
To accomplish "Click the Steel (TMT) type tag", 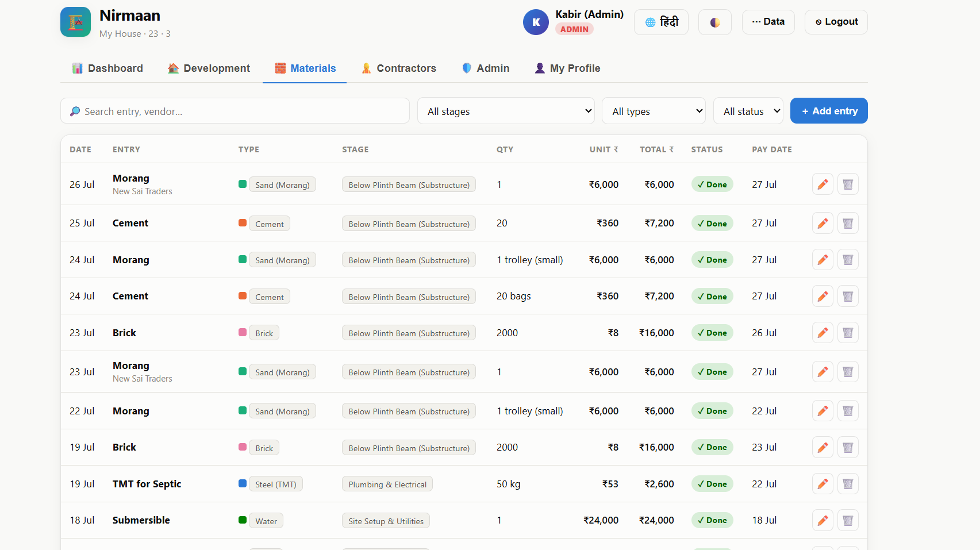I will [276, 484].
